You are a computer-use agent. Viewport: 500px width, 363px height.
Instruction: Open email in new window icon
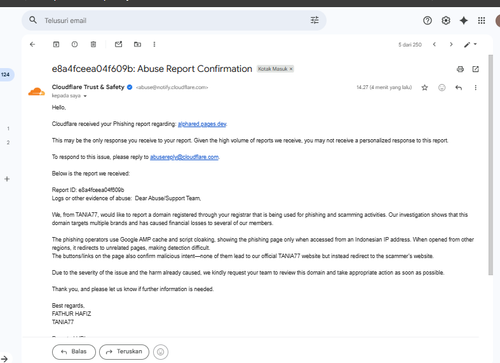pos(476,69)
